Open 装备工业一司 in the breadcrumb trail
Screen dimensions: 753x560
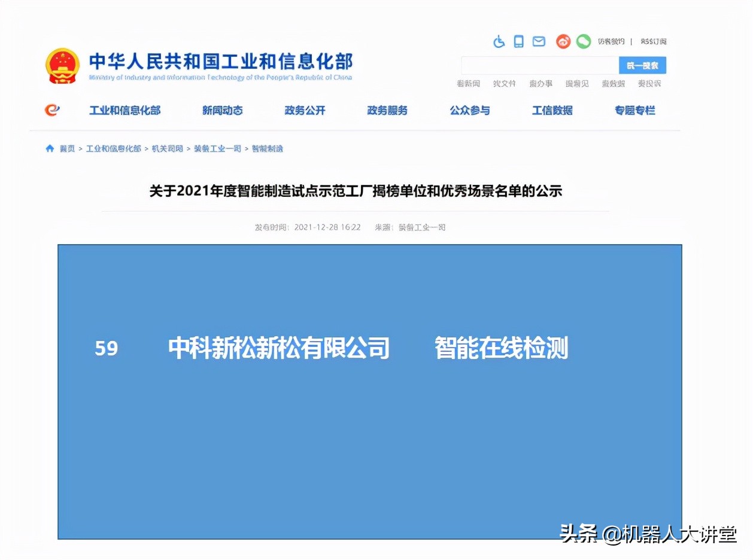(217, 148)
